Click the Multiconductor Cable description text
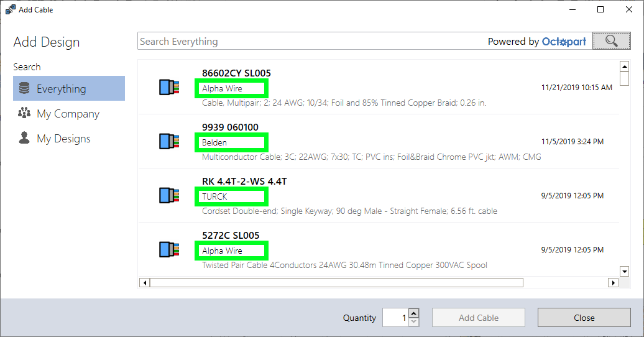This screenshot has width=644, height=337. pos(371,157)
